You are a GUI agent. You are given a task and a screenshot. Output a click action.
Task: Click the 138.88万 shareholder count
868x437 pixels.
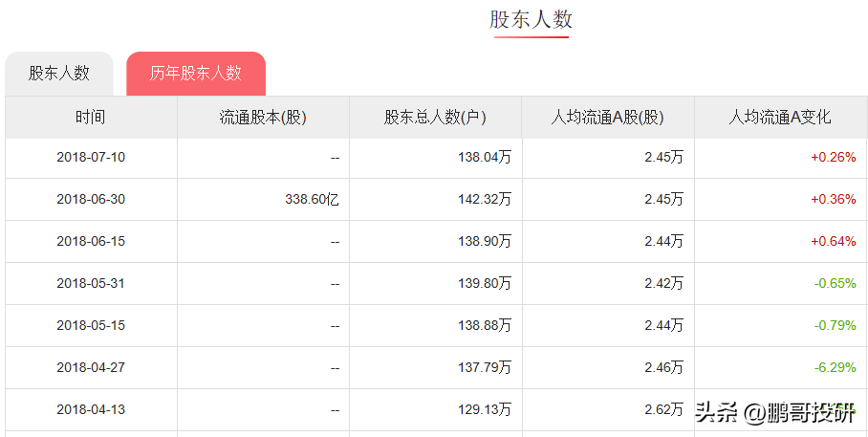pos(485,326)
